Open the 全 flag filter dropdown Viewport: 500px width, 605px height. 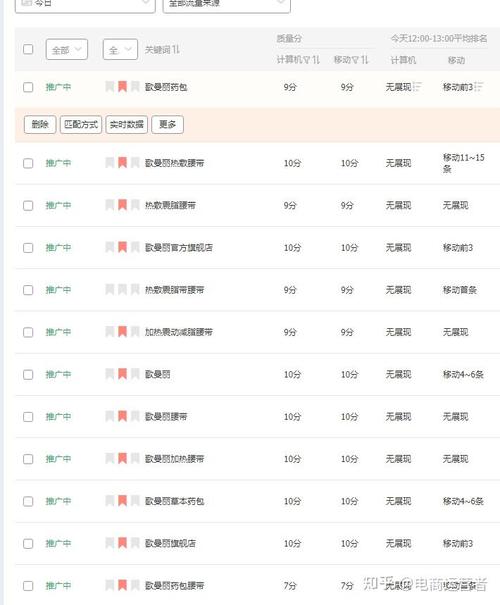click(120, 49)
